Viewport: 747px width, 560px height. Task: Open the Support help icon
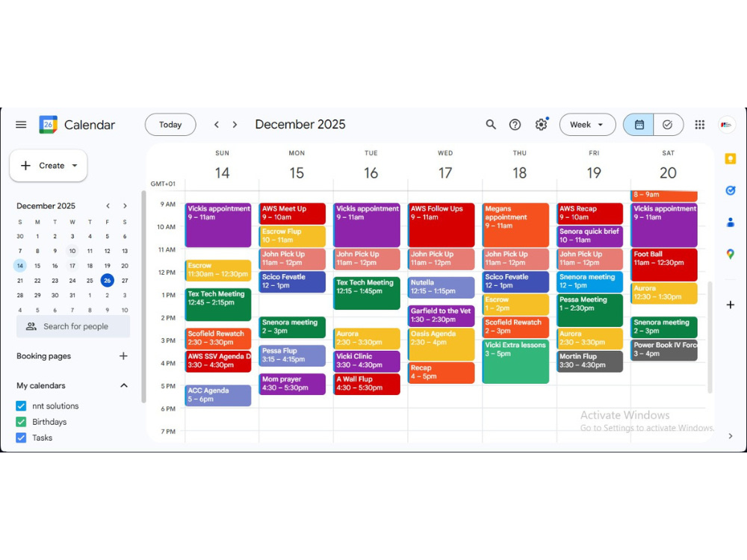[515, 125]
